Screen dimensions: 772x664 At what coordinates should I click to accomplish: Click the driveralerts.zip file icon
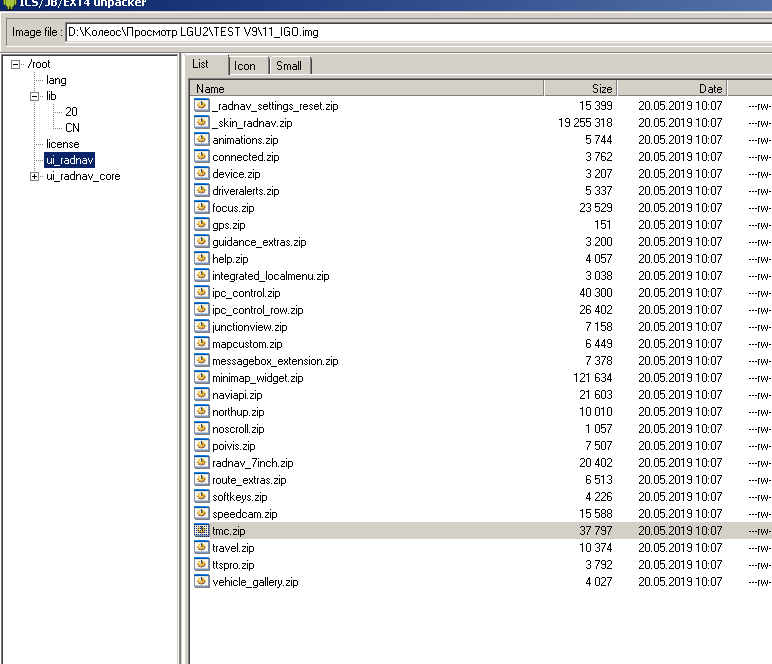pos(201,190)
